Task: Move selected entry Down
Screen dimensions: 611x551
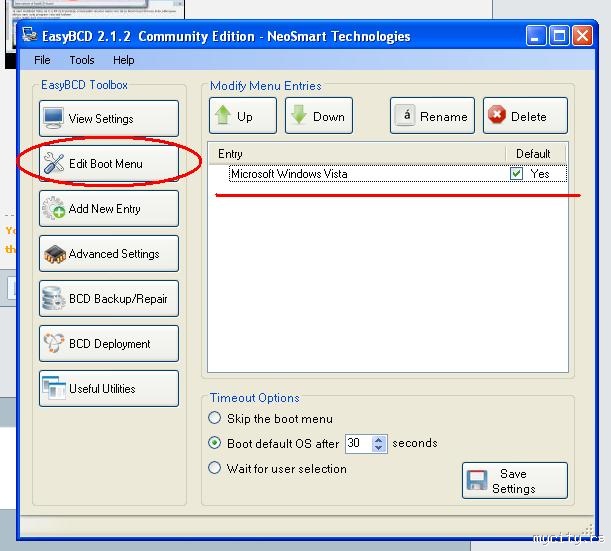Action: pyautogui.click(x=319, y=116)
